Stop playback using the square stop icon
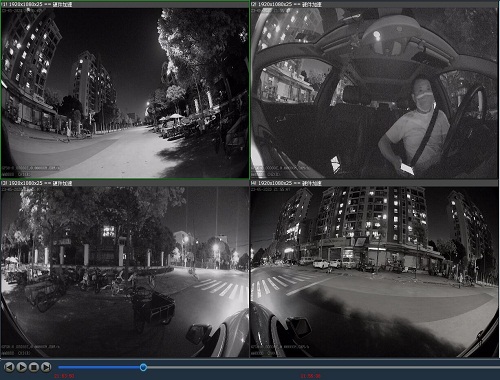Image resolution: width=500 pixels, height=380 pixels. [x=34, y=367]
